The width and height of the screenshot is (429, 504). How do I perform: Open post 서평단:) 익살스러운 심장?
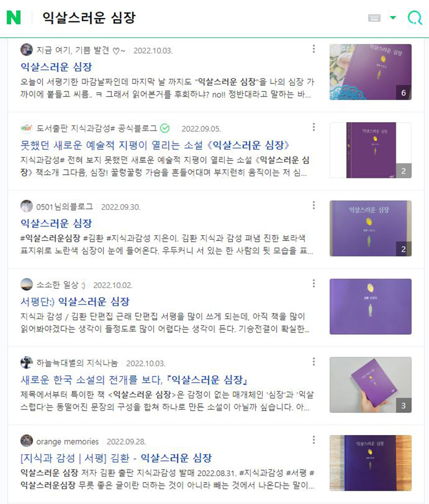[75, 301]
